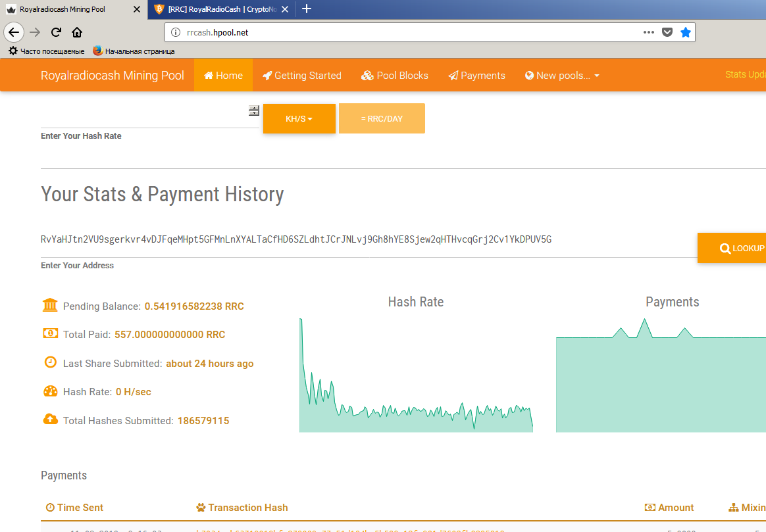Viewport: 766px width, 532px height.
Task: Close the RoyalRadioCash CryptoNote tab
Action: click(x=285, y=9)
